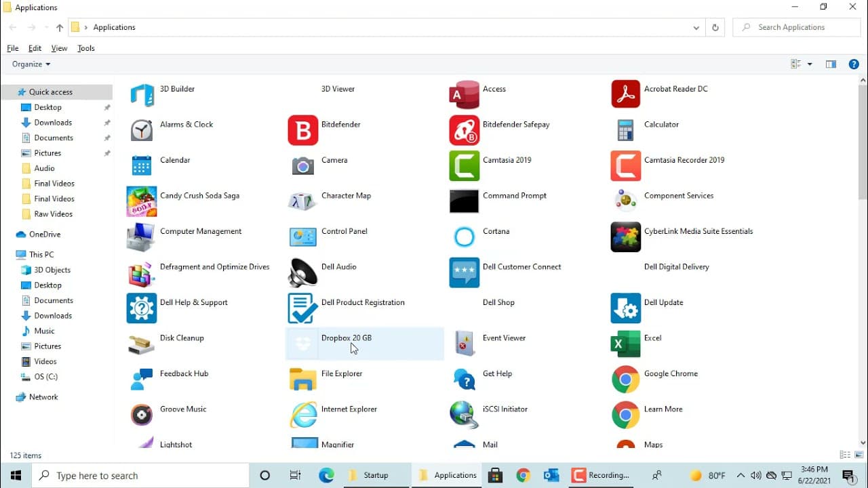868x488 pixels.
Task: Click the Search Applications field
Action: point(797,28)
